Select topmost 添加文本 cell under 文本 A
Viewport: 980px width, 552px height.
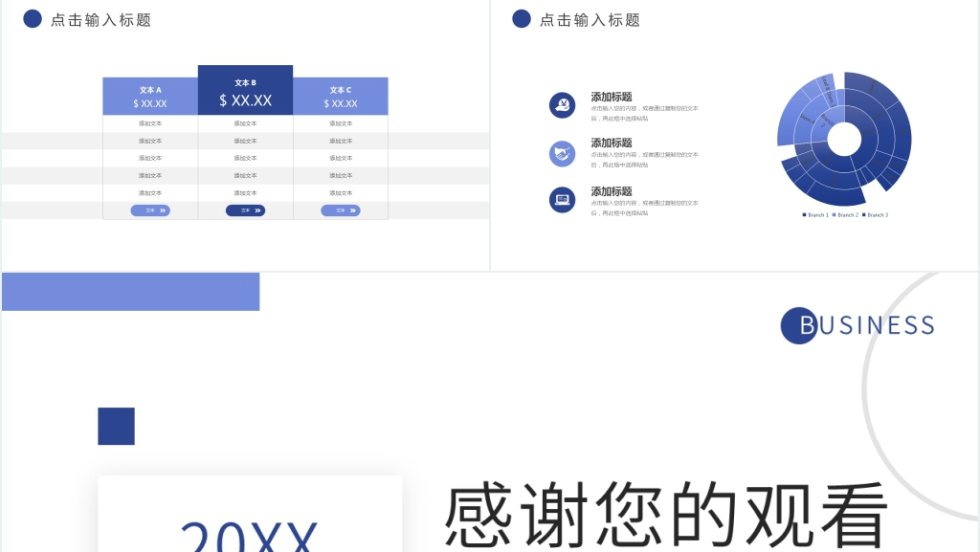click(150, 123)
